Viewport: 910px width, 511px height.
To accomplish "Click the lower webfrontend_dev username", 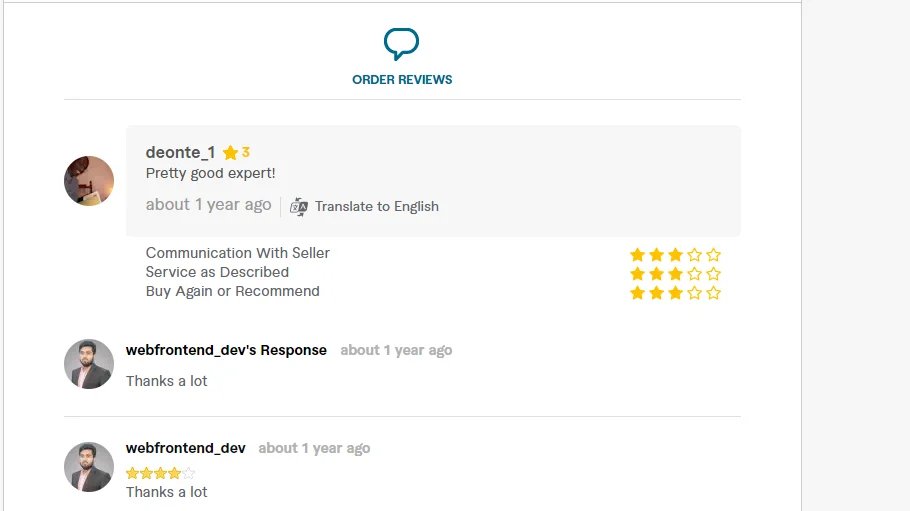I will tap(185, 448).
